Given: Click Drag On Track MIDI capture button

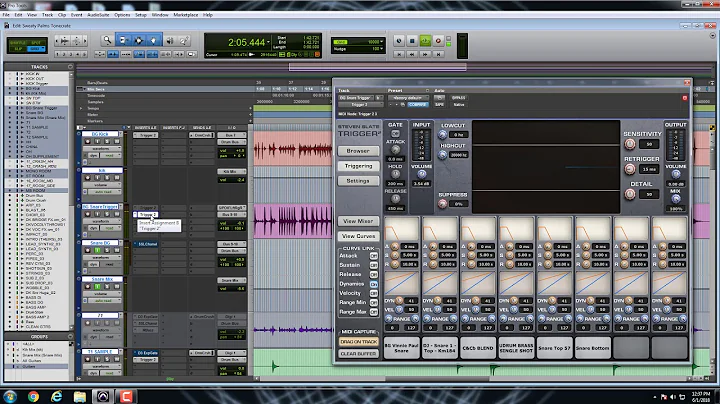Looking at the screenshot, I should [358, 342].
